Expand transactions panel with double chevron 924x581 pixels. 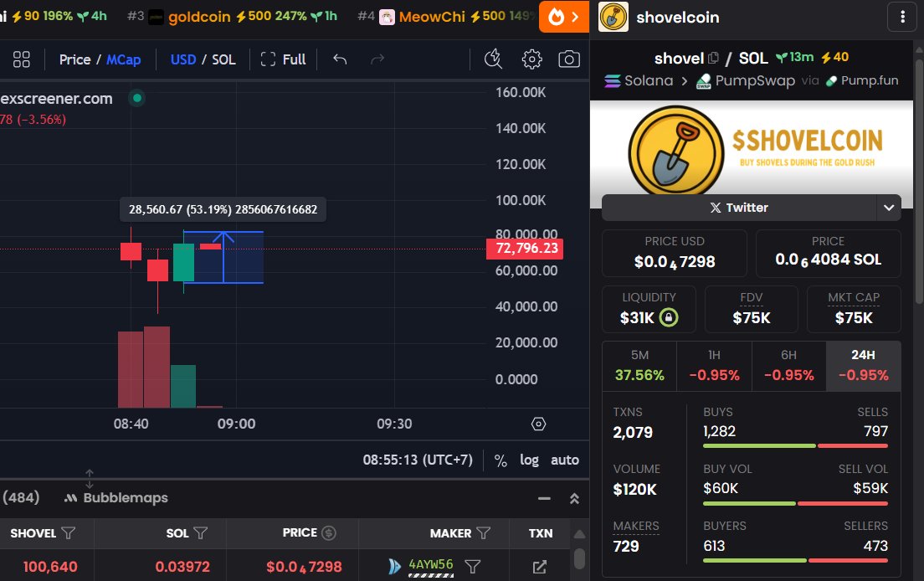[574, 498]
